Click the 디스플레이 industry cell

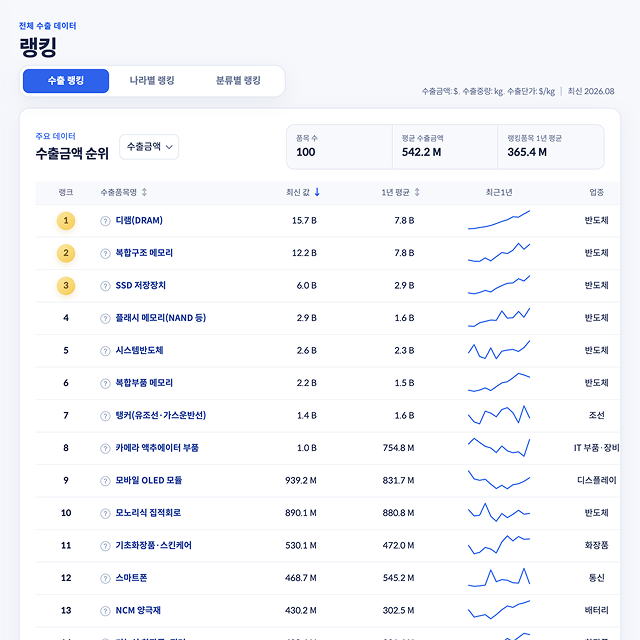pyautogui.click(x=596, y=480)
